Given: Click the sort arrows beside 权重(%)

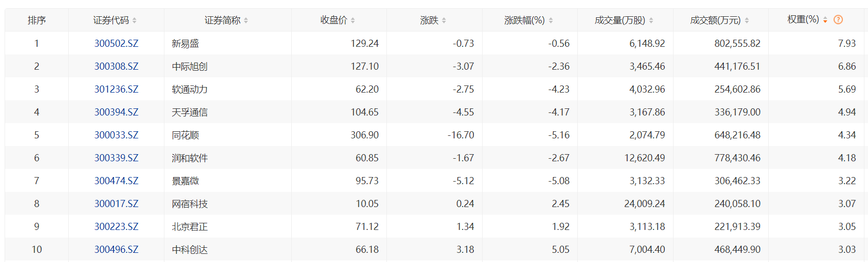Looking at the screenshot, I should (825, 20).
